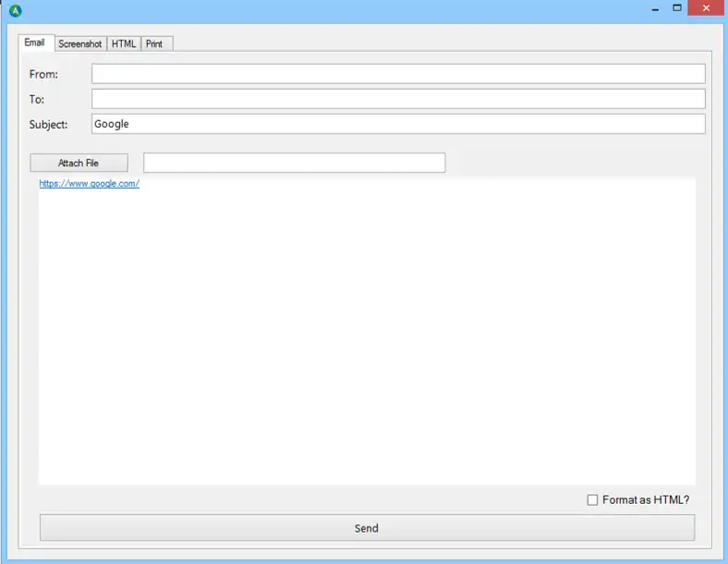Click the Attach File button

pyautogui.click(x=79, y=163)
